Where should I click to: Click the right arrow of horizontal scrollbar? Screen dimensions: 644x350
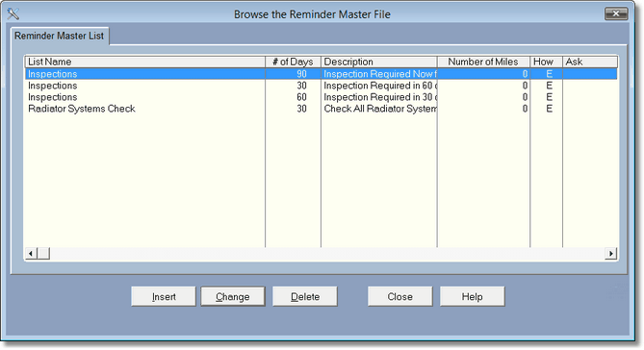(x=610, y=254)
